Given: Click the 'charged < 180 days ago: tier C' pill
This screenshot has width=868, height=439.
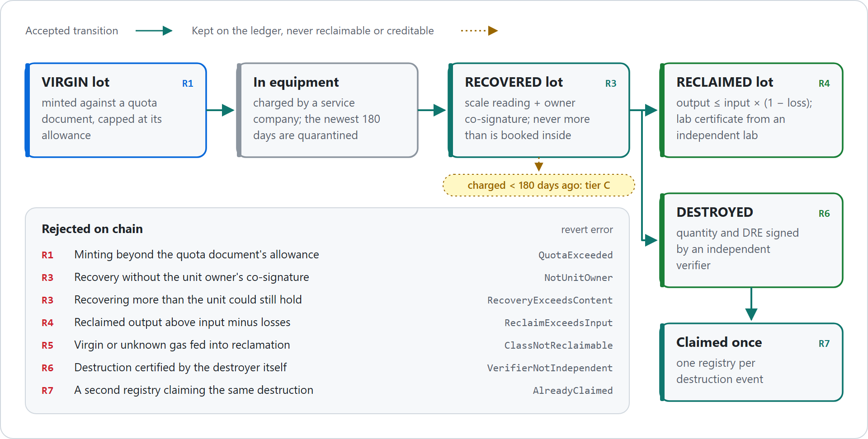Looking at the screenshot, I should click(x=539, y=185).
